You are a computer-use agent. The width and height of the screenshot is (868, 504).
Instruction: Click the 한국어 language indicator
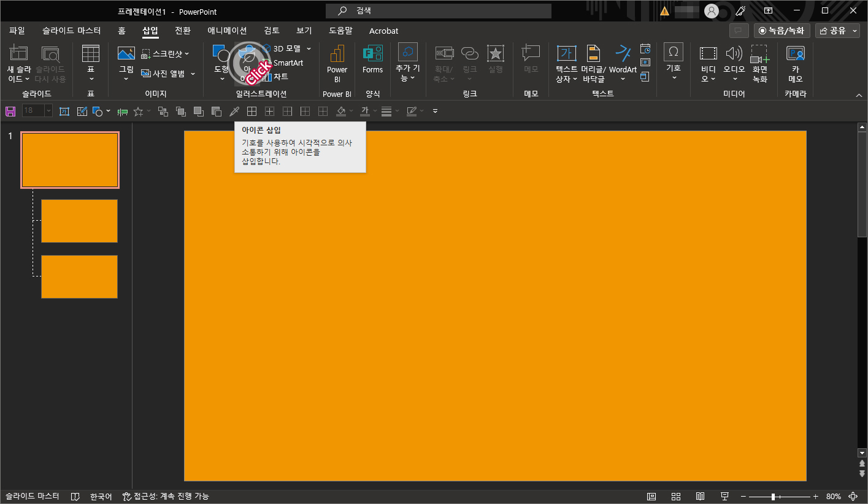tap(101, 496)
